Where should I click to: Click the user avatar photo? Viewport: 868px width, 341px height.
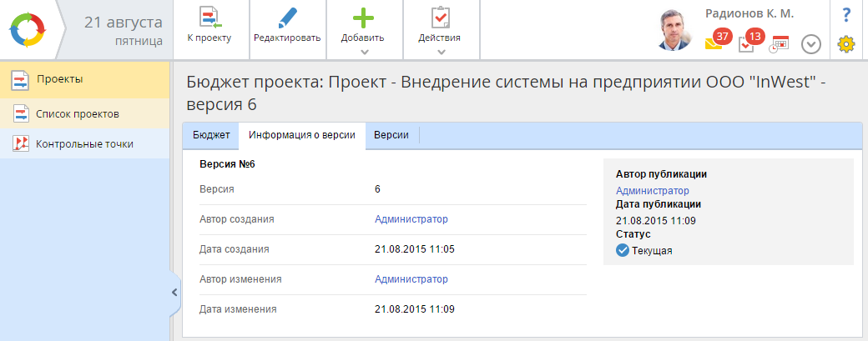[677, 30]
